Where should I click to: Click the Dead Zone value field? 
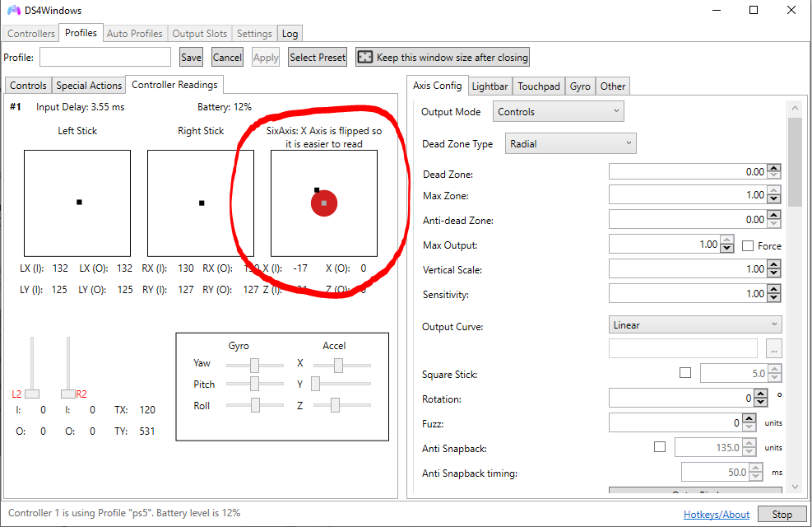pyautogui.click(x=688, y=171)
